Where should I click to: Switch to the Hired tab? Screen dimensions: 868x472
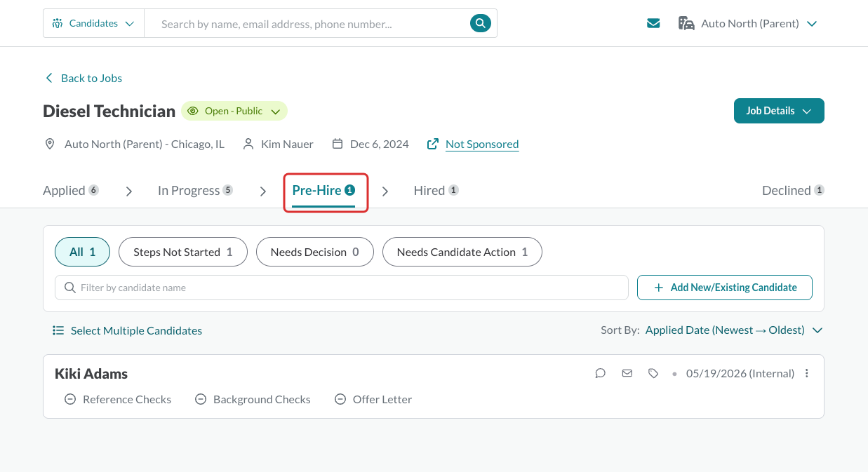(x=436, y=190)
